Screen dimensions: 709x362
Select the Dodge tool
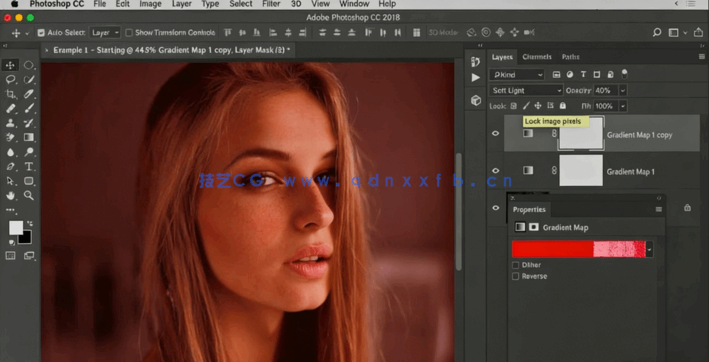click(x=29, y=152)
